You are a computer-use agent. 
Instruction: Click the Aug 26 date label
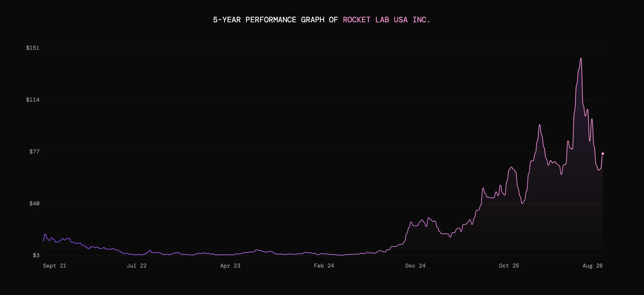[592, 266]
